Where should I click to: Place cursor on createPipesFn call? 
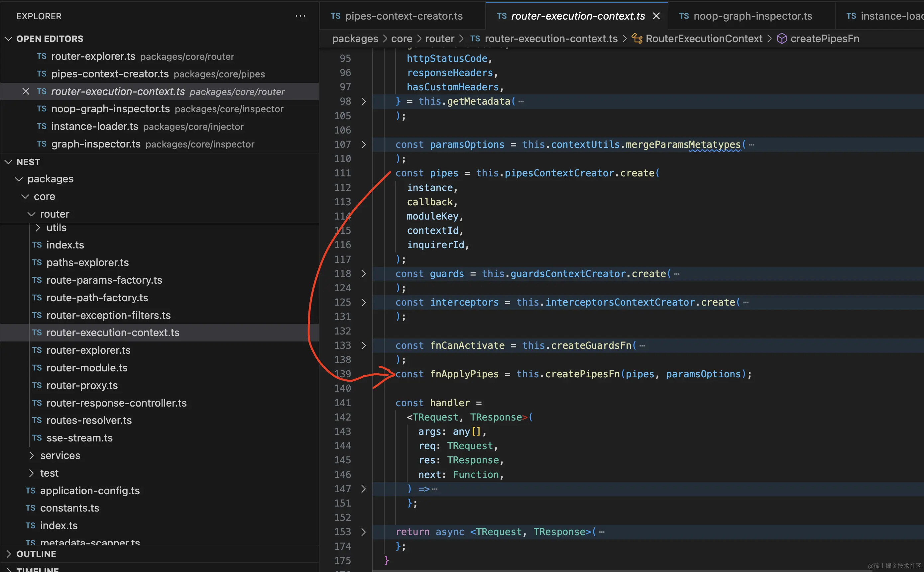point(583,374)
